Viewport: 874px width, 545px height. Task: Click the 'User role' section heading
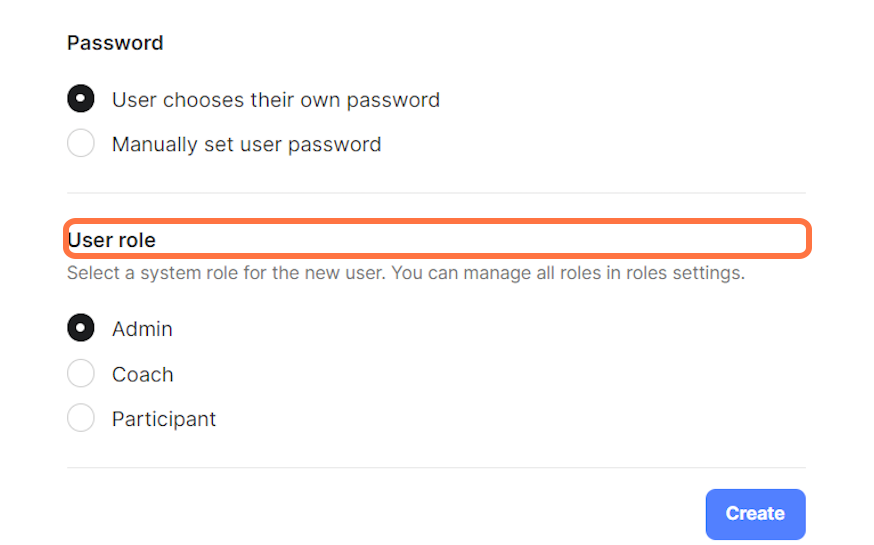(x=112, y=240)
